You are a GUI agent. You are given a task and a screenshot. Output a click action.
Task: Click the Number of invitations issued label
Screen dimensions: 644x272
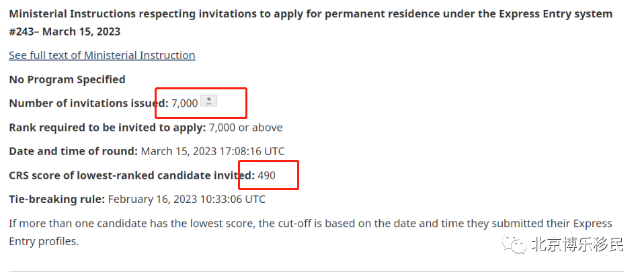[89, 103]
